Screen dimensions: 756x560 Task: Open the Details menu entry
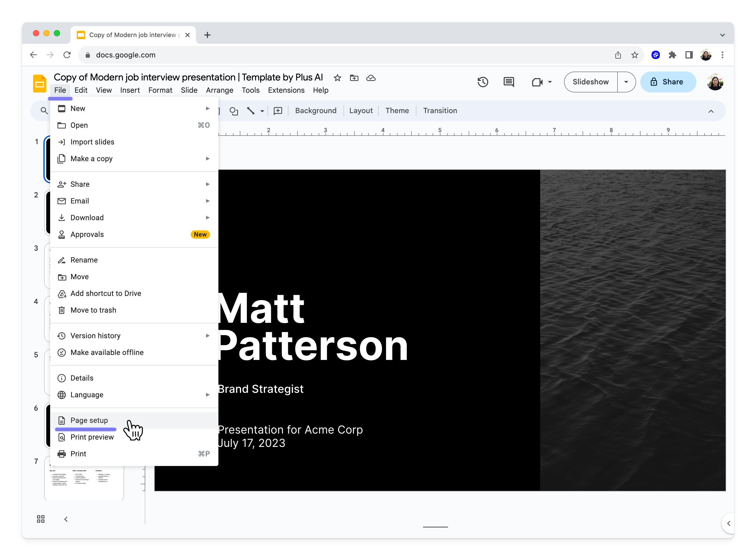point(134,378)
